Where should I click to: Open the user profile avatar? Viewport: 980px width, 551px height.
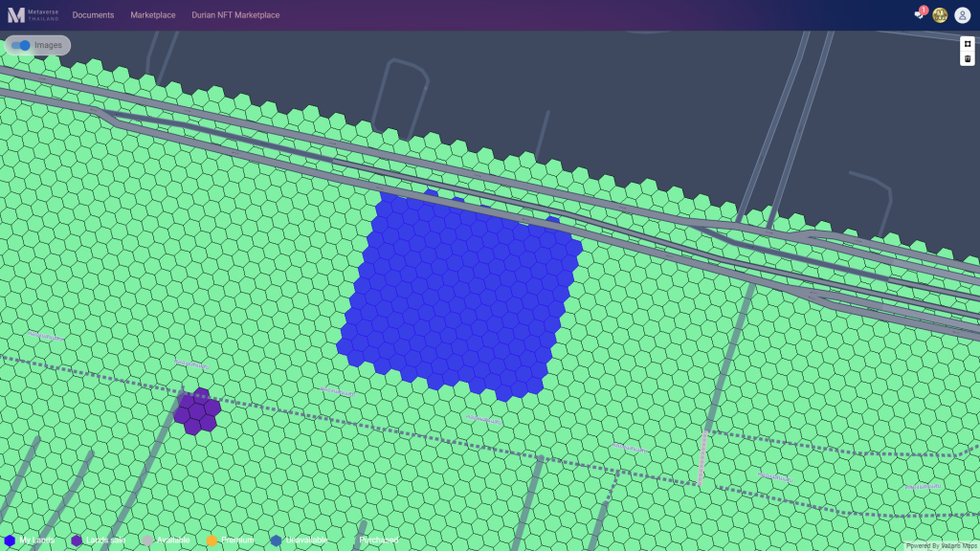click(x=963, y=15)
